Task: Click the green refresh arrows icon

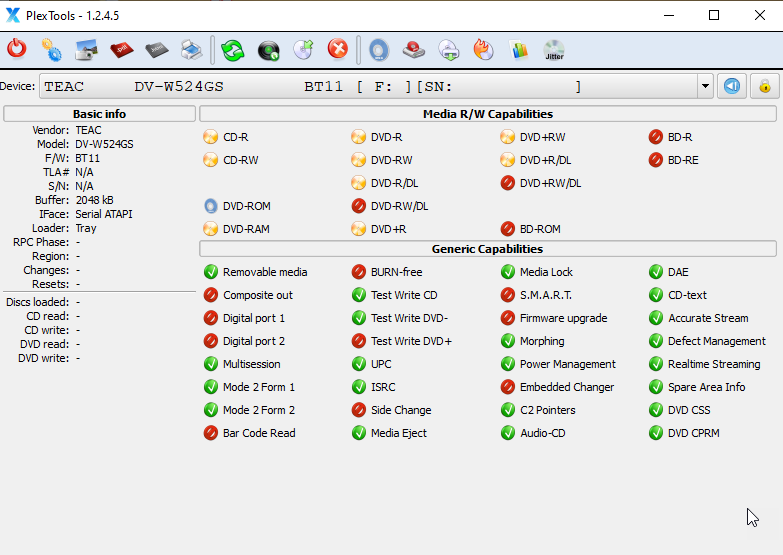Action: click(x=233, y=49)
